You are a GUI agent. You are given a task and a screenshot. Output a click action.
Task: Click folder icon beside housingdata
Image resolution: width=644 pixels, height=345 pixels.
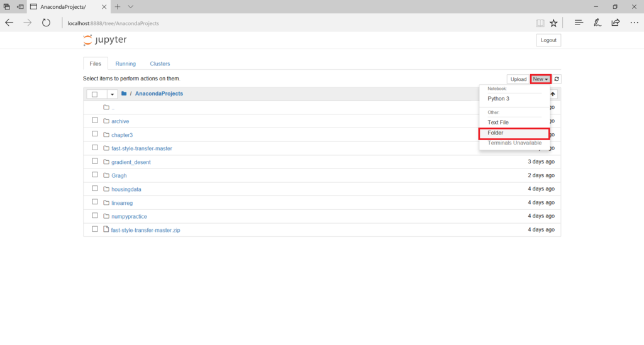click(x=106, y=189)
